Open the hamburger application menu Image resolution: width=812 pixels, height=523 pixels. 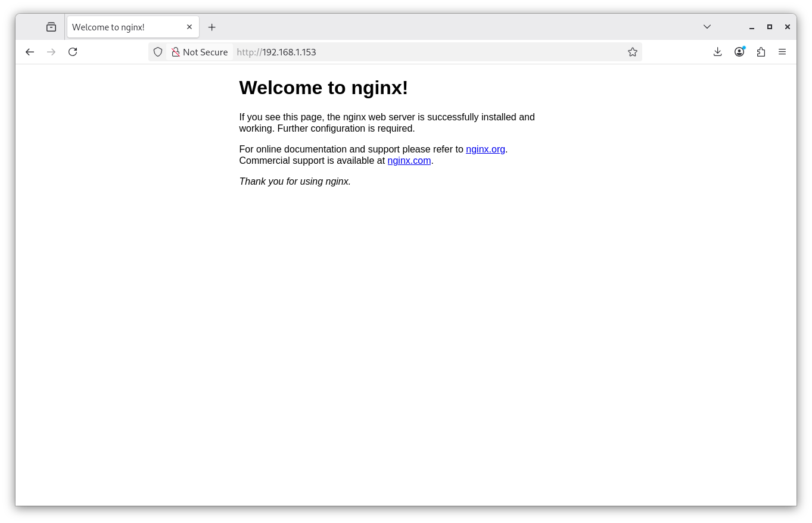click(782, 52)
